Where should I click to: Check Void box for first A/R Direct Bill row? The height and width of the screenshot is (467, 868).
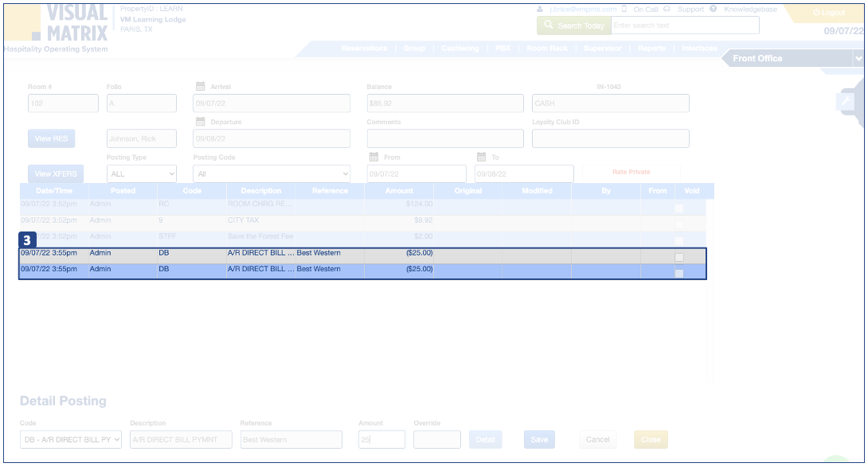click(x=678, y=257)
